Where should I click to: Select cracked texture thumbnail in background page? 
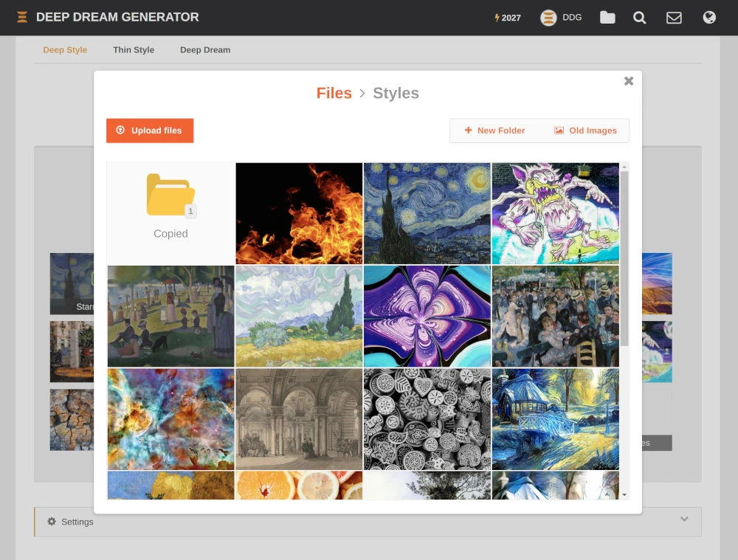click(72, 420)
